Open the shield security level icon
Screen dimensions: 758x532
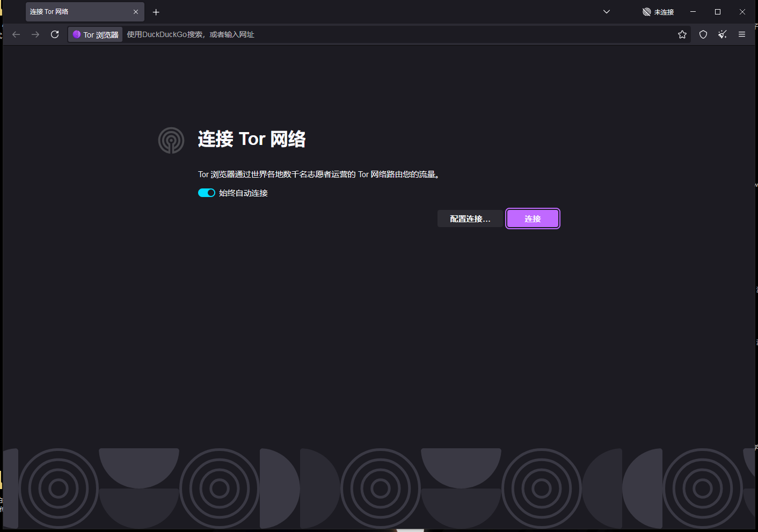[703, 34]
